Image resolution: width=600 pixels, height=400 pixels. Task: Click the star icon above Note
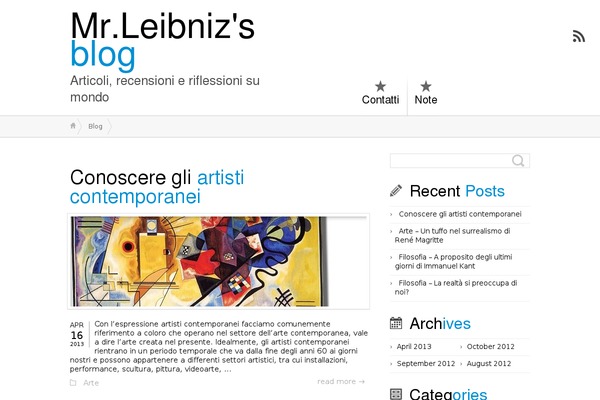(426, 86)
